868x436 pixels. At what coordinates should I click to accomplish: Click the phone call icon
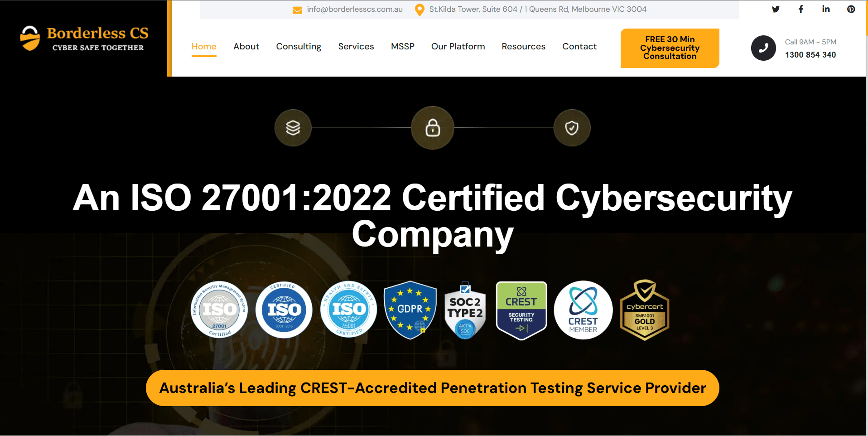click(763, 48)
